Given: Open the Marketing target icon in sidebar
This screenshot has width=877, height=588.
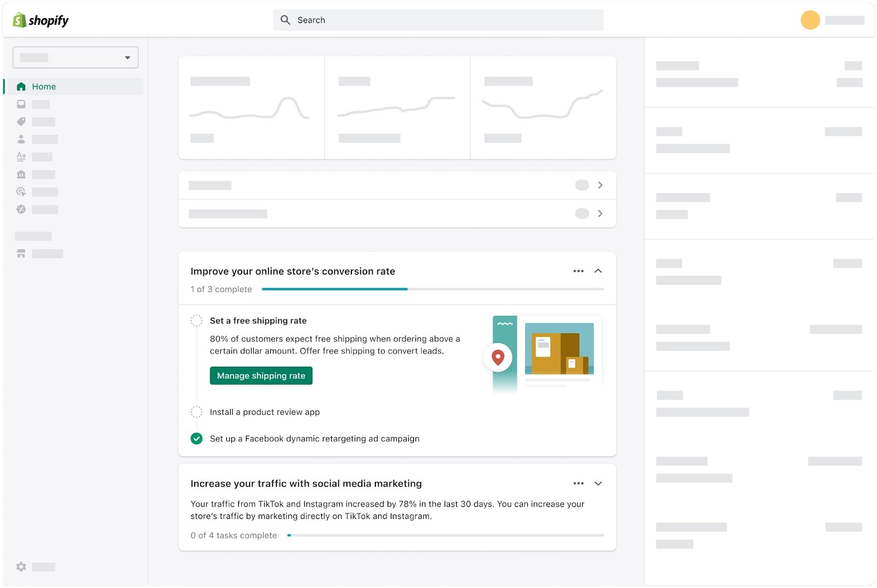Looking at the screenshot, I should point(21,192).
